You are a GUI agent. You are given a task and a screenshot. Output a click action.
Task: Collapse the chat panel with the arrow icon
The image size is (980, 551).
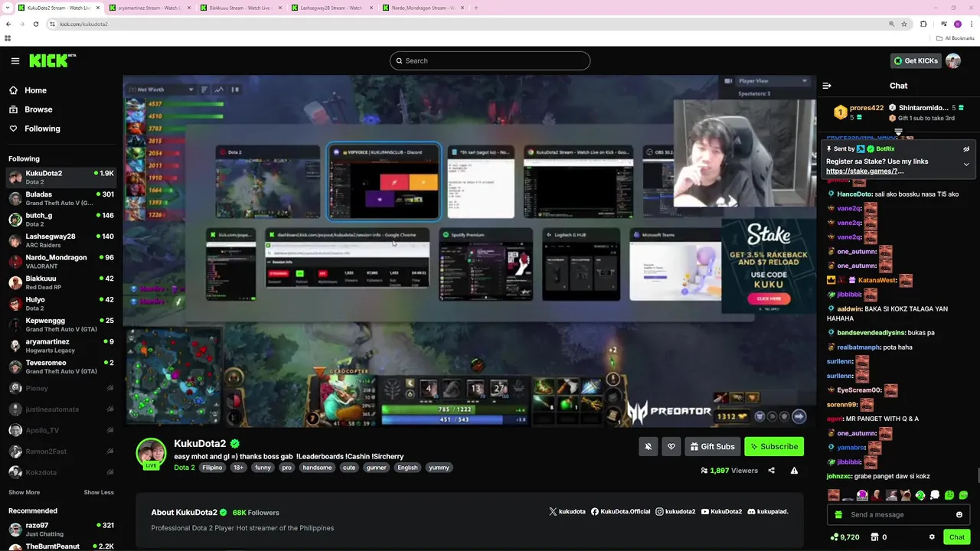[x=827, y=86]
